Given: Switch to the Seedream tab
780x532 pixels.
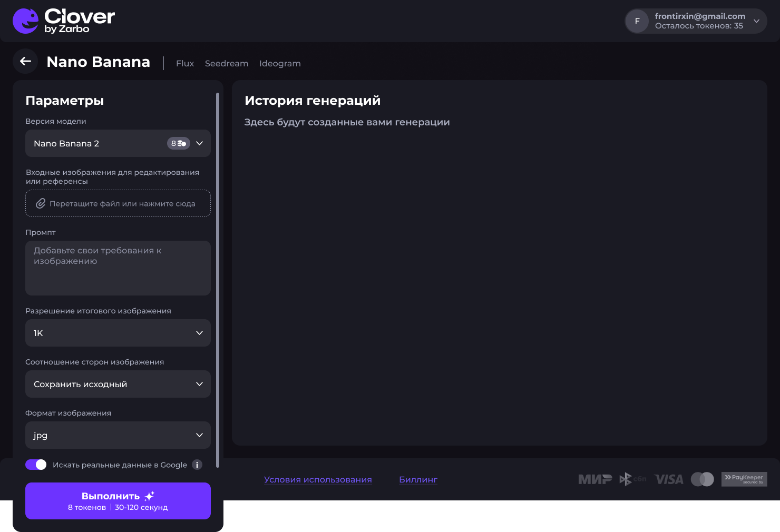Looking at the screenshot, I should 227,63.
